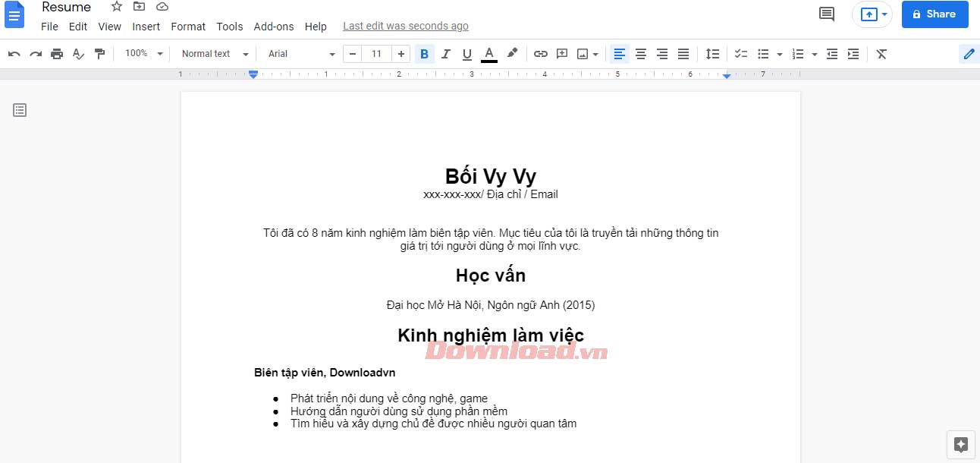Click the undo icon

14,53
